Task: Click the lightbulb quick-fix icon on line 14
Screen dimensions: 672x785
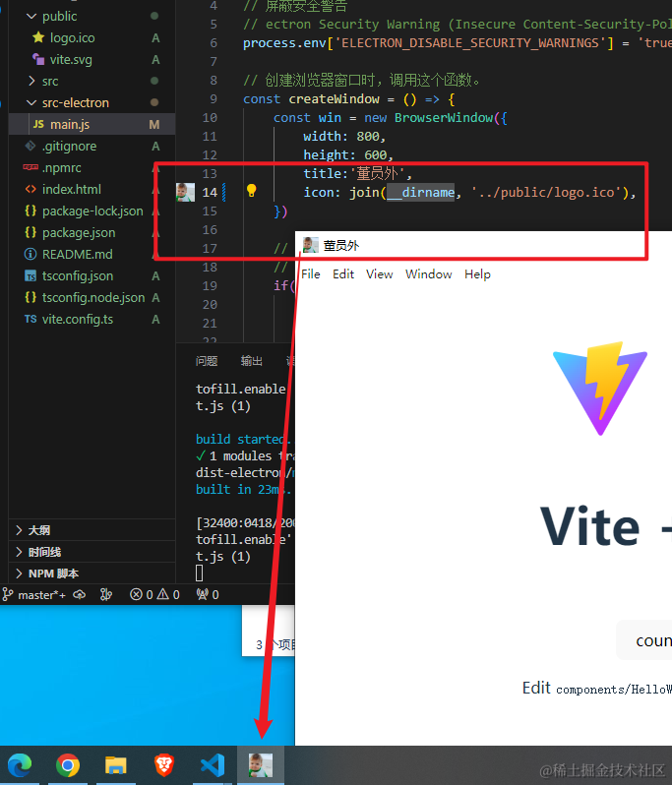Action: 251,191
